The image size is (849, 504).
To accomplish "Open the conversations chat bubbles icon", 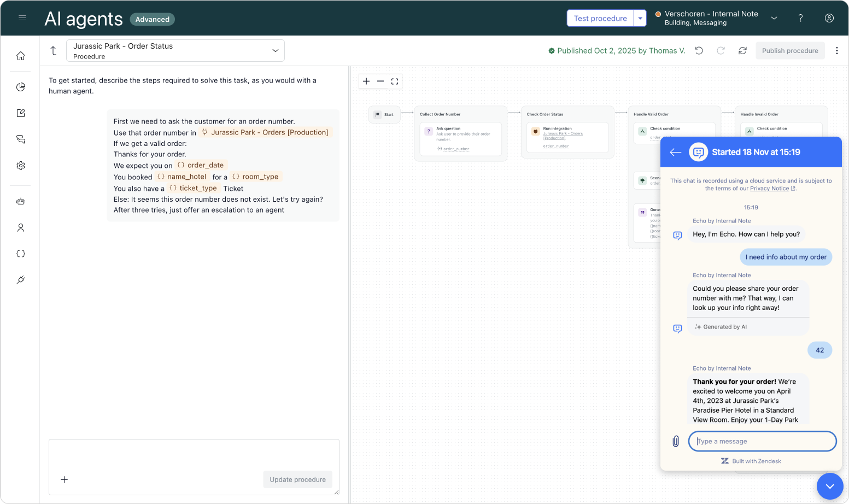I will [x=21, y=139].
